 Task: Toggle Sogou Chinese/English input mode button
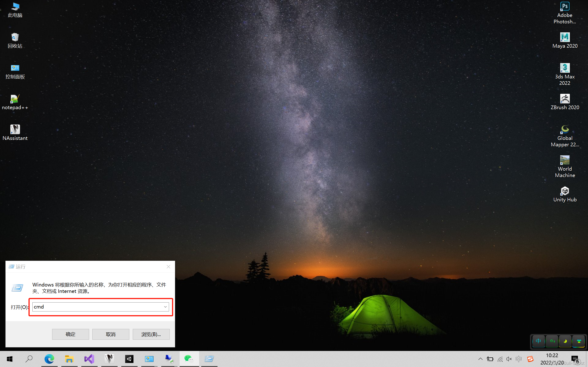(x=538, y=341)
